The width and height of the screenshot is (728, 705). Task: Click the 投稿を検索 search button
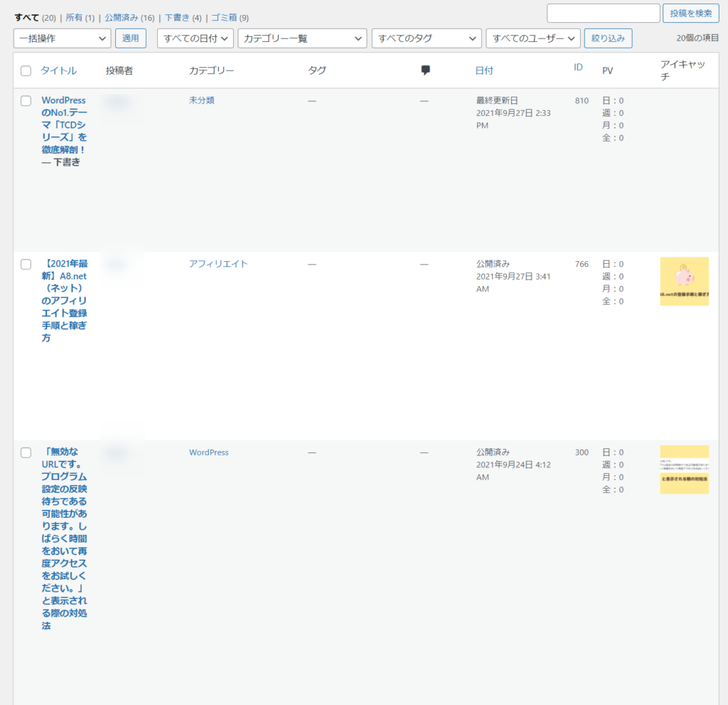coord(690,13)
